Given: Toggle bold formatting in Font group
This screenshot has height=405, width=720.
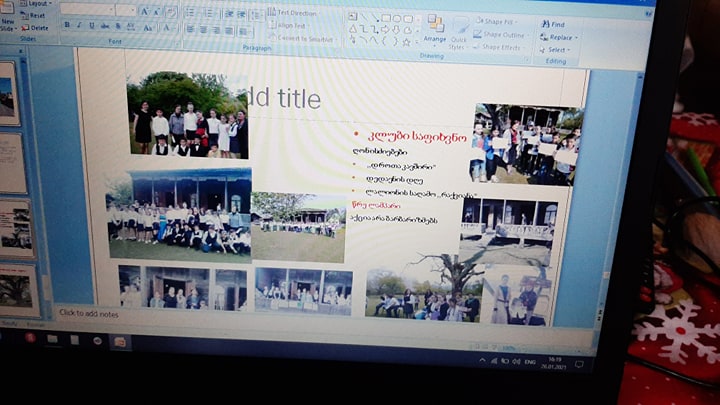Looking at the screenshot, I should pyautogui.click(x=67, y=25).
